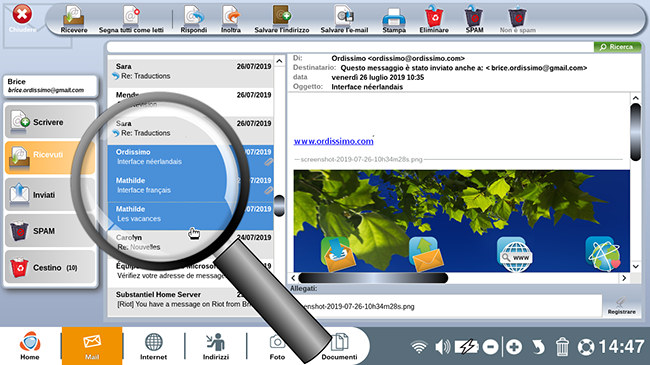The height and width of the screenshot is (365, 650).
Task: Click horizontal scroll right arrow
Action: click(x=624, y=278)
